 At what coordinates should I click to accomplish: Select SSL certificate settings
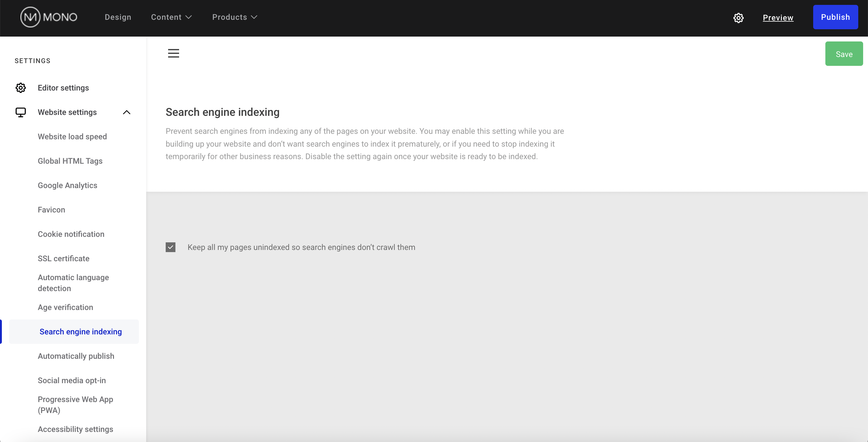(x=64, y=258)
